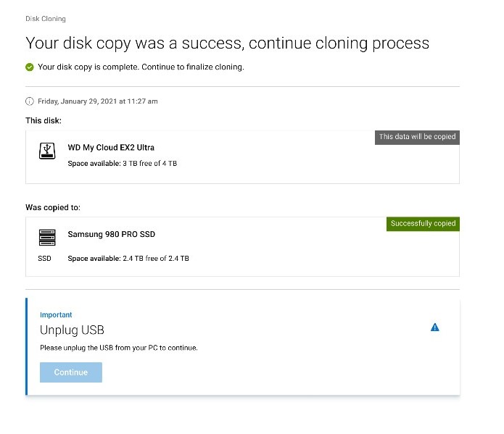Click the main disk copy success heading
Viewport: 504px width, 434px height.
[227, 43]
